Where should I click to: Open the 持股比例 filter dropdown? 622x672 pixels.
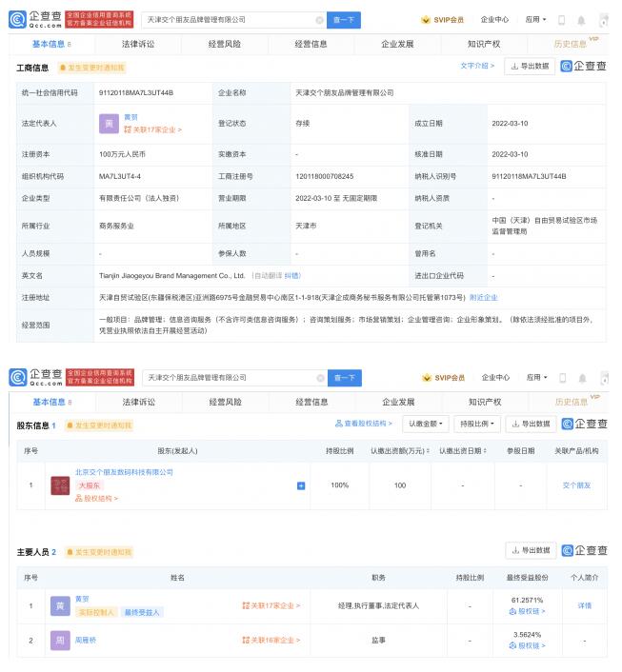475,424
